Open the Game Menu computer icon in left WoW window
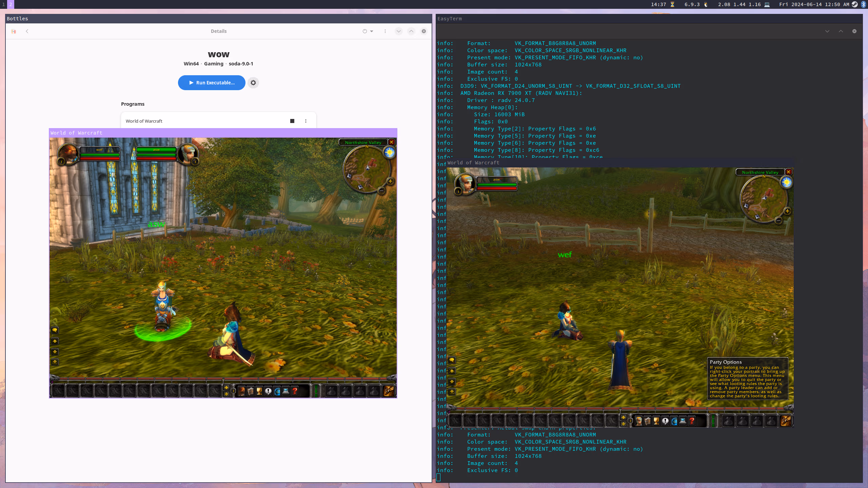 (x=286, y=391)
